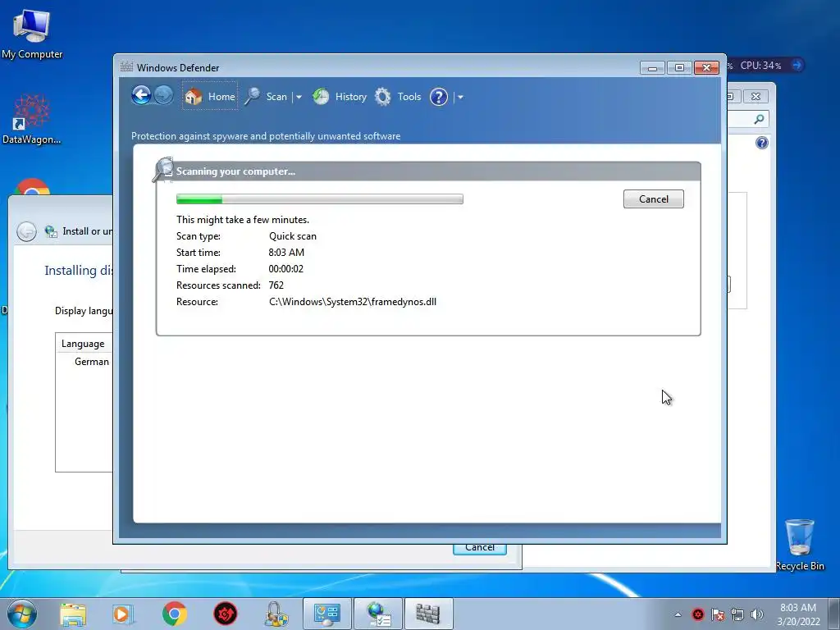Screen dimensions: 840x630
Task: Open the My Computer desktop icon
Action: (32, 34)
